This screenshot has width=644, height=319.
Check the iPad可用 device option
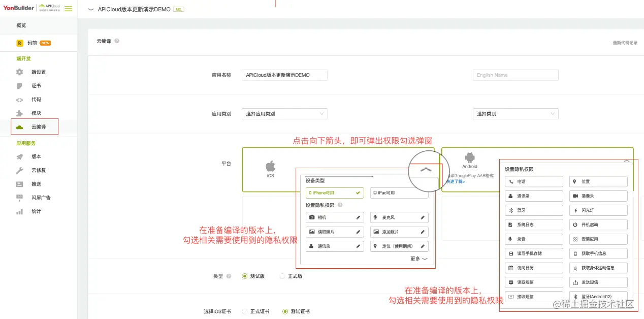point(399,193)
